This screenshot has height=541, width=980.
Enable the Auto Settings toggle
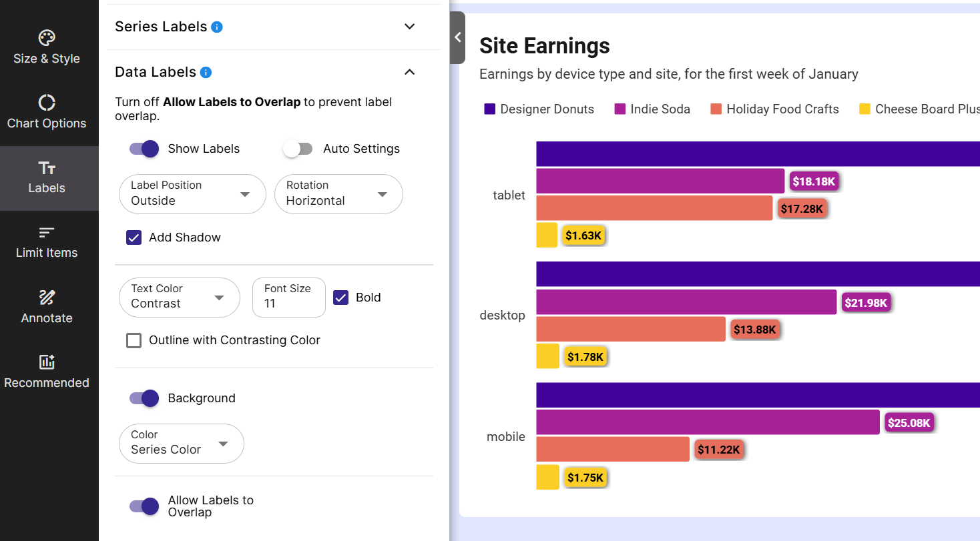(298, 148)
